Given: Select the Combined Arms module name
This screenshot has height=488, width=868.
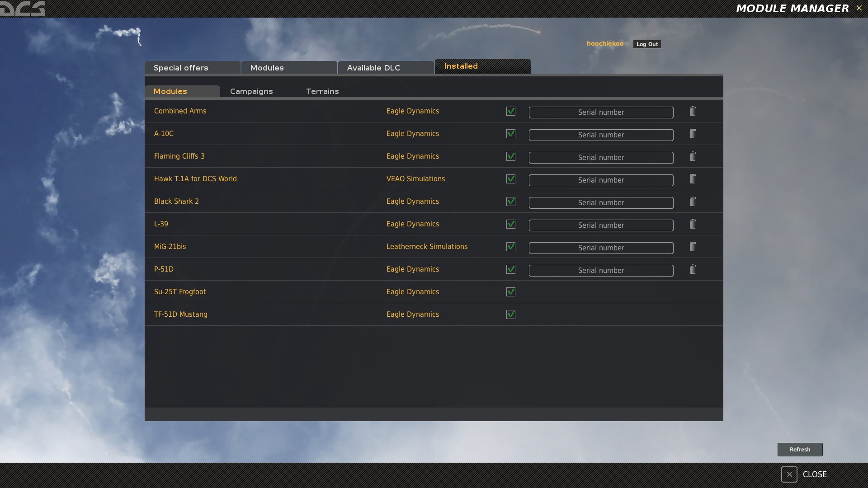Looking at the screenshot, I should pos(180,111).
